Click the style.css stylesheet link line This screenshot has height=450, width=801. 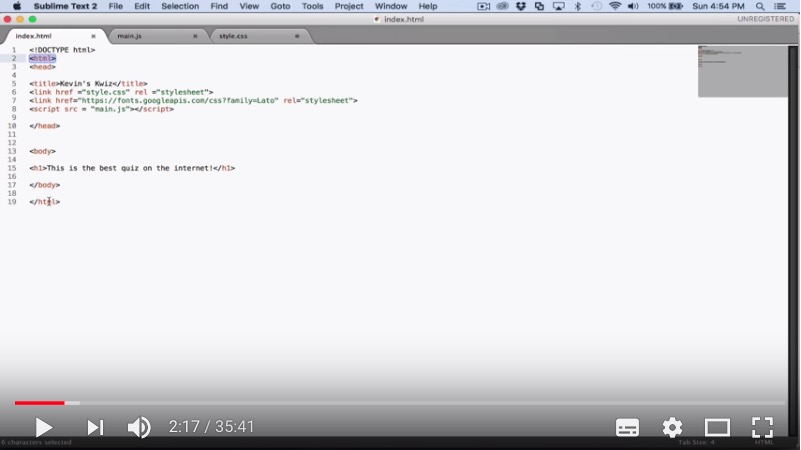[x=122, y=92]
